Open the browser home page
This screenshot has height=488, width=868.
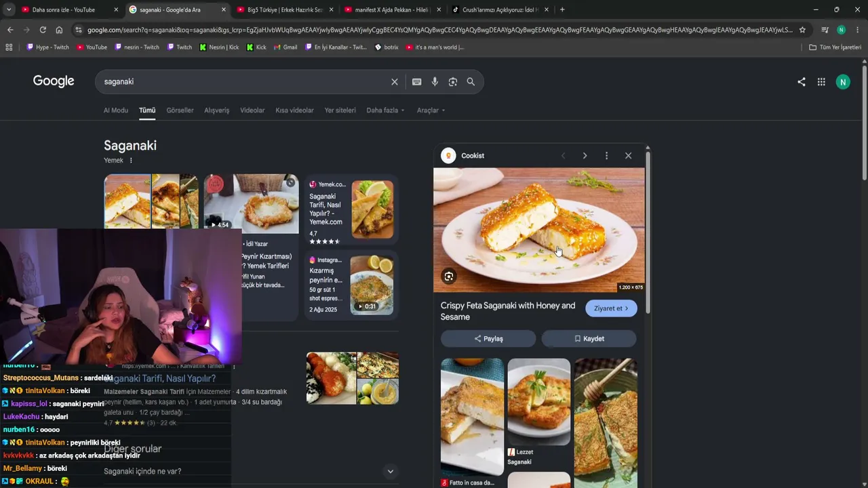click(59, 30)
